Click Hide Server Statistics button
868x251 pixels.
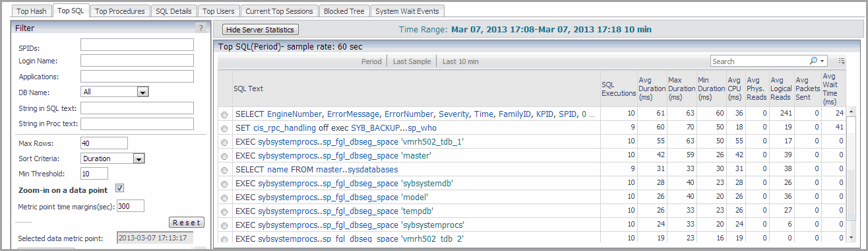pos(261,30)
